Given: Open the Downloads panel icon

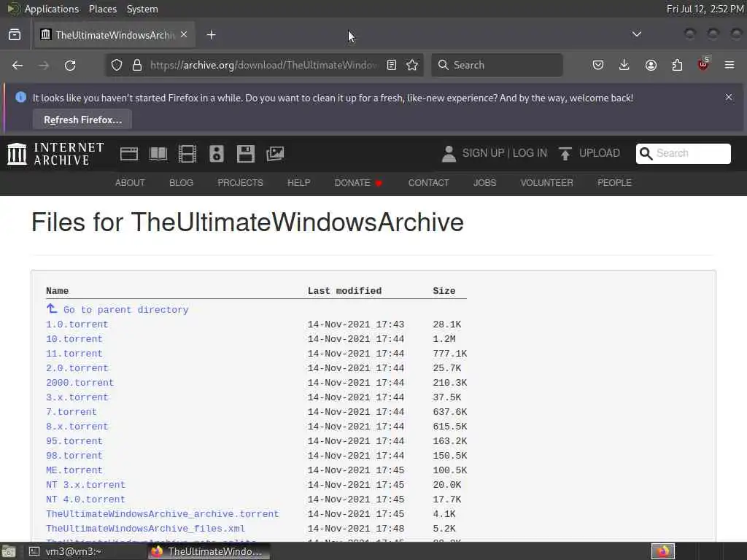Looking at the screenshot, I should (x=624, y=65).
